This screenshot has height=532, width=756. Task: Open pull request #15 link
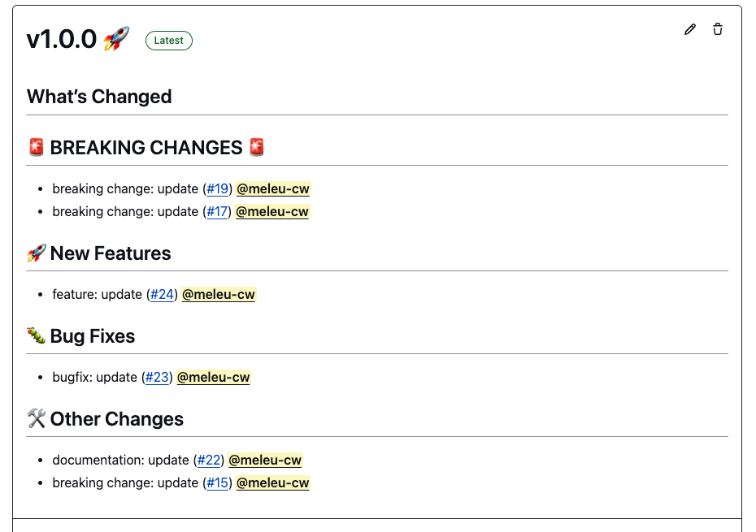[217, 483]
